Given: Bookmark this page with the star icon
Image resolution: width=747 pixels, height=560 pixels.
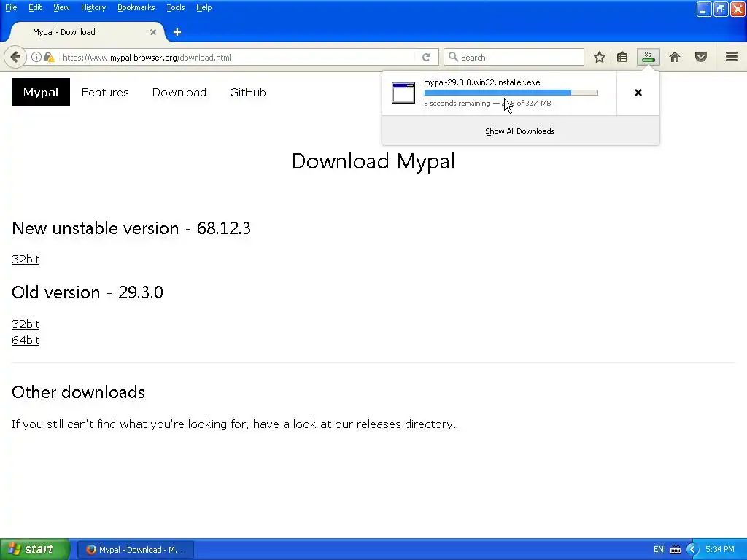Looking at the screenshot, I should (600, 57).
